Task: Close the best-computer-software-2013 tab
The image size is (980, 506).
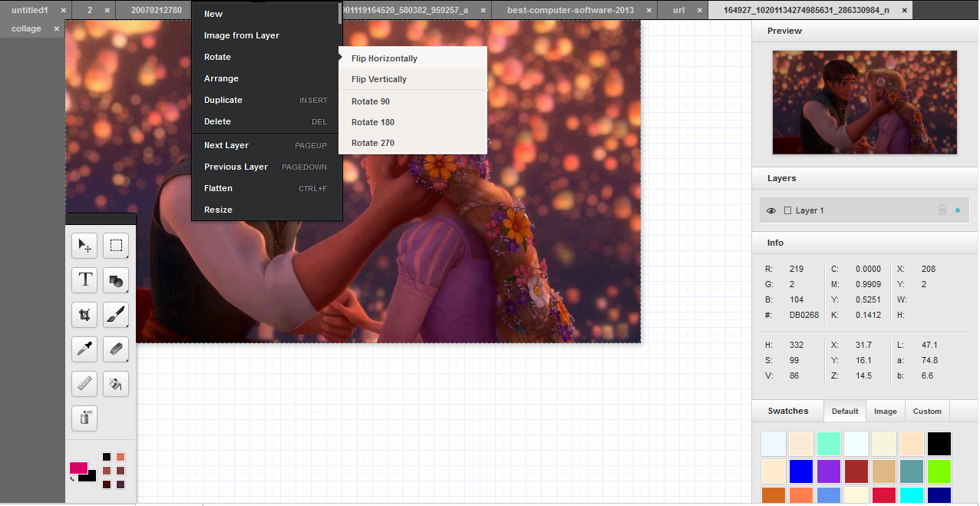Action: click(648, 10)
